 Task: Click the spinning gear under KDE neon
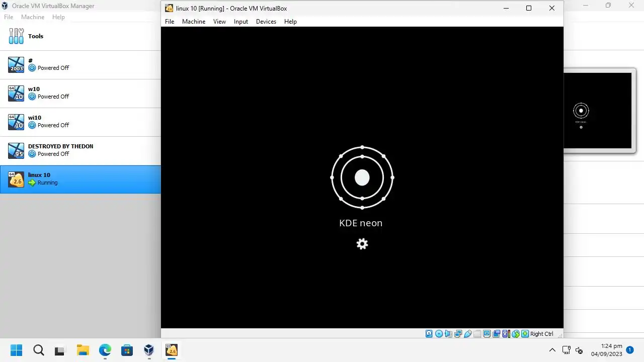click(x=362, y=244)
